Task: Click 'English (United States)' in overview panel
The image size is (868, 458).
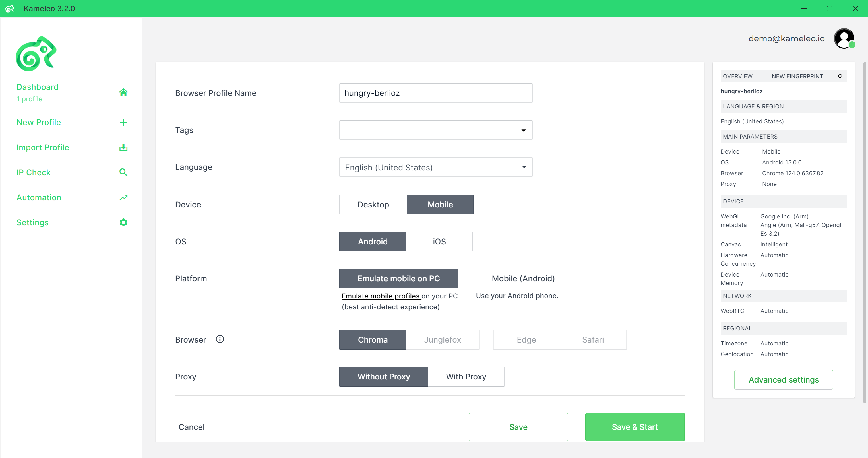Action: click(752, 121)
